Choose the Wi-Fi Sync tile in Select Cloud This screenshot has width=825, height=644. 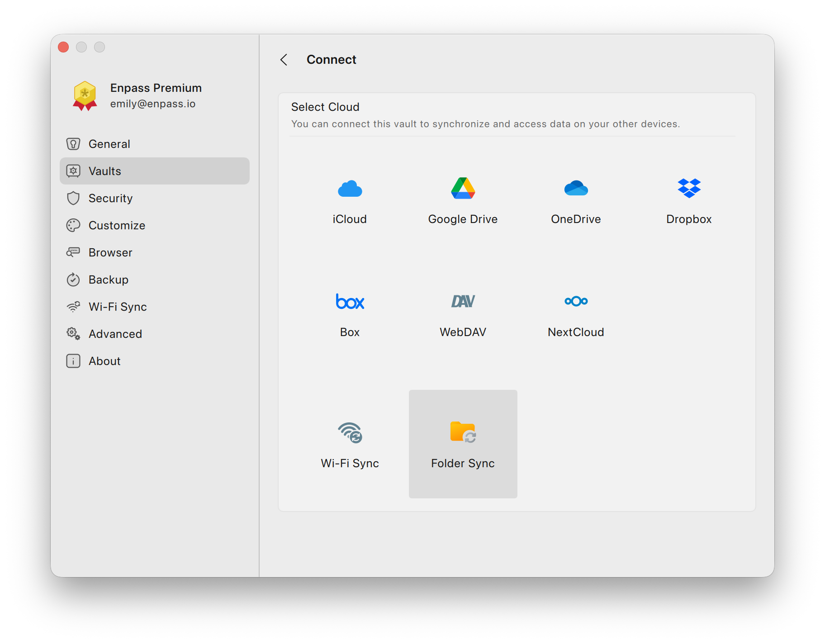click(350, 444)
